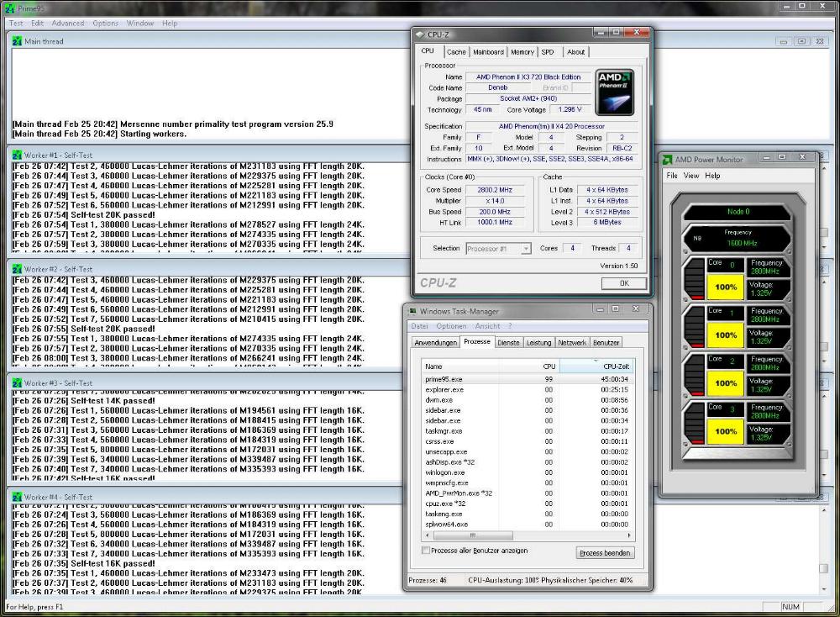Image resolution: width=840 pixels, height=617 pixels.
Task: Open the Advanced menu in Prime95
Action: (x=68, y=23)
